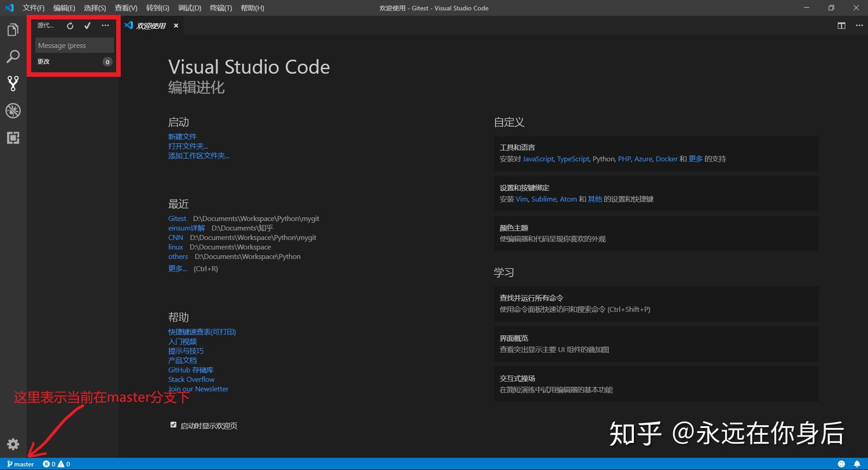Open the feedback smiley in status bar

pos(841,464)
